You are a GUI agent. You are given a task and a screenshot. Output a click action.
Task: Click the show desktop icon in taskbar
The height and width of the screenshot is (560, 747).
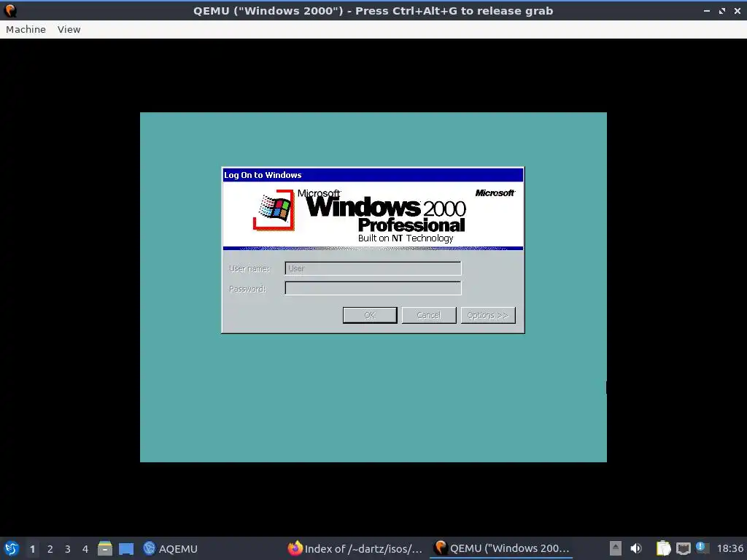pos(126,549)
